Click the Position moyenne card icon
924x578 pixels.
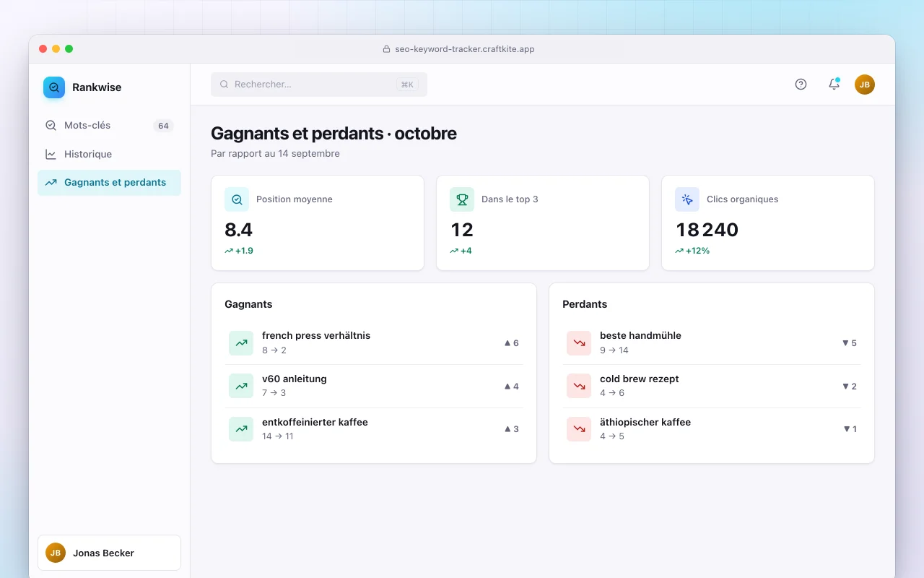tap(237, 199)
